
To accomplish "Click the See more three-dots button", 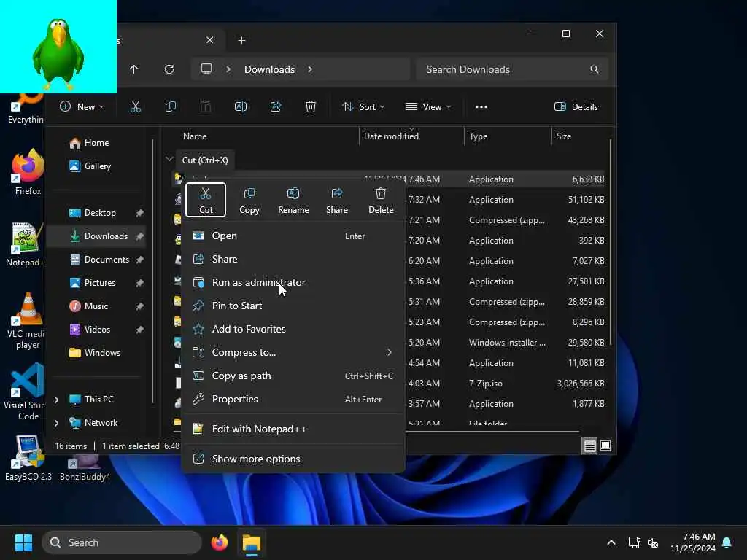I will coord(481,106).
